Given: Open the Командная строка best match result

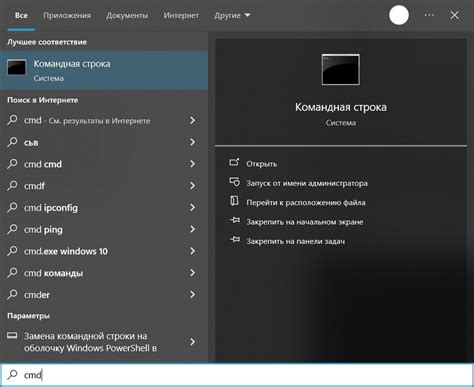Looking at the screenshot, I should (x=104, y=70).
